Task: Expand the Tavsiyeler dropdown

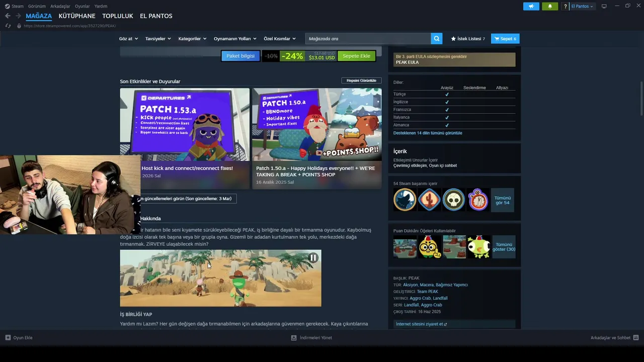Action: pyautogui.click(x=158, y=39)
